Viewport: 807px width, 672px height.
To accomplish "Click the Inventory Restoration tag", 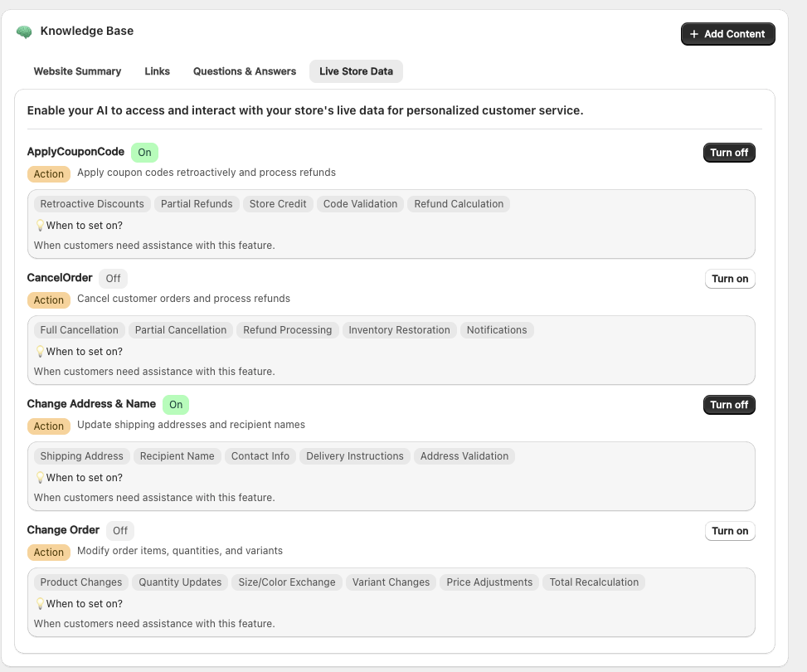I will 399,330.
